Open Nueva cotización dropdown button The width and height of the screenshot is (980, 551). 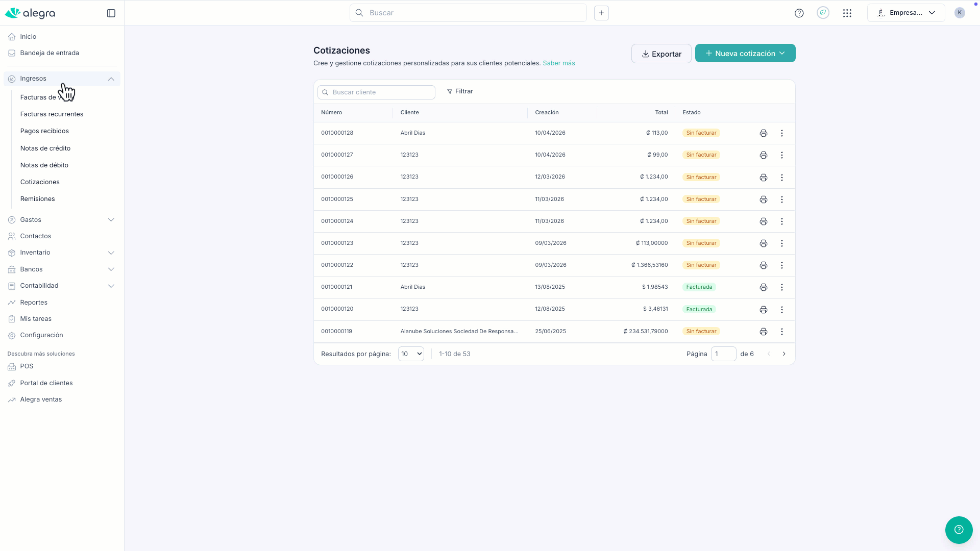745,54
